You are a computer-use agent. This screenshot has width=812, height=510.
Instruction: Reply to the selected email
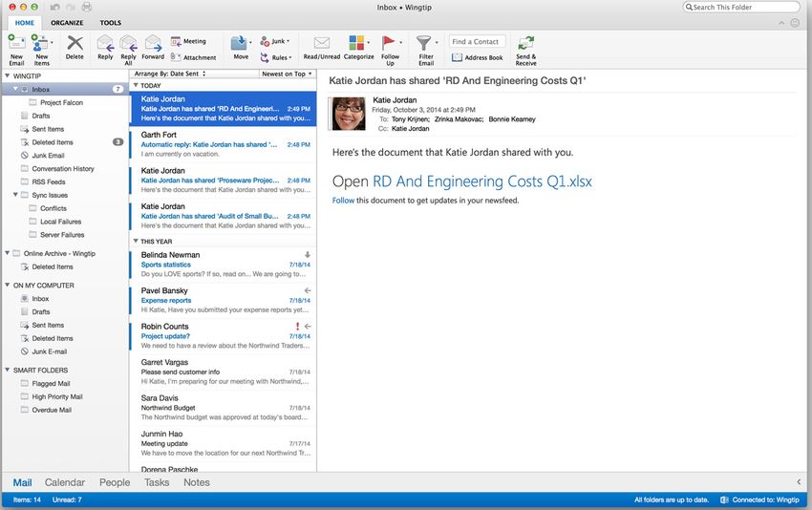pos(105,48)
